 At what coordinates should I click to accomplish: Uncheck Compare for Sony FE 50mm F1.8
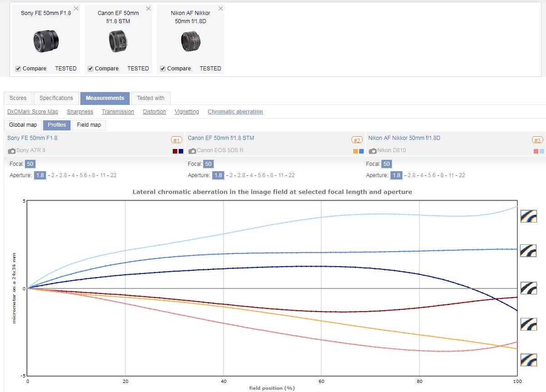coord(18,69)
